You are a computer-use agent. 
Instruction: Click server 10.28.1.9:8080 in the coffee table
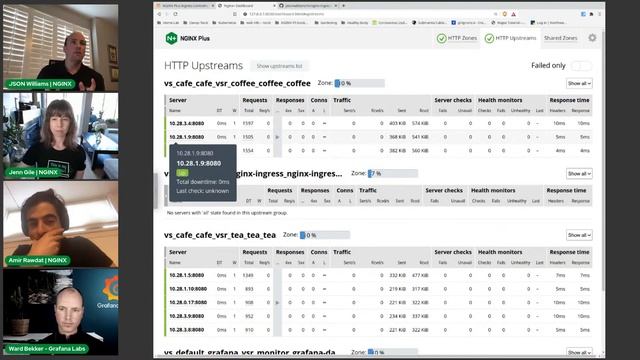[x=187, y=137]
